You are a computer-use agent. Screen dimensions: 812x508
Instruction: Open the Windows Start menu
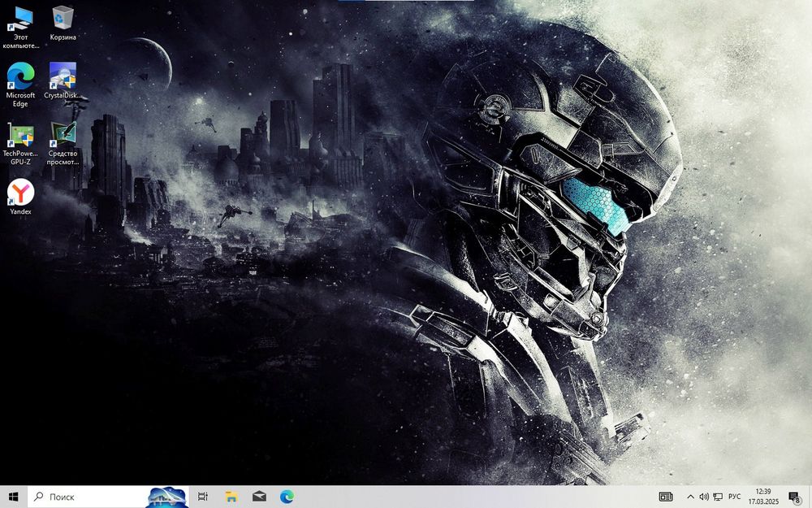[14, 497]
